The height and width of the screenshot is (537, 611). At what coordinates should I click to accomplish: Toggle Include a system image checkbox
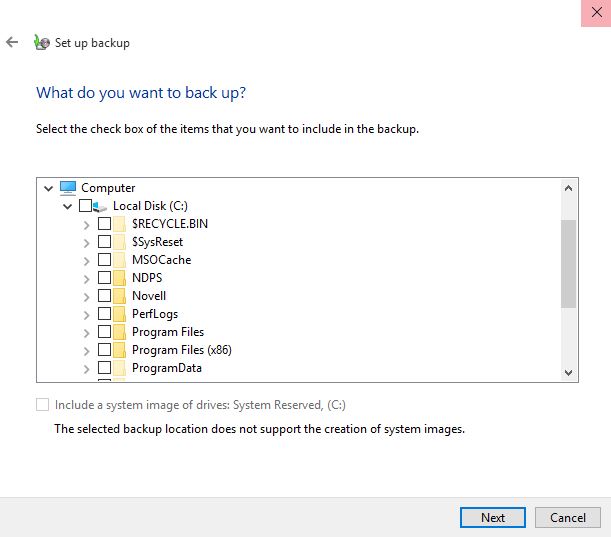pos(42,405)
